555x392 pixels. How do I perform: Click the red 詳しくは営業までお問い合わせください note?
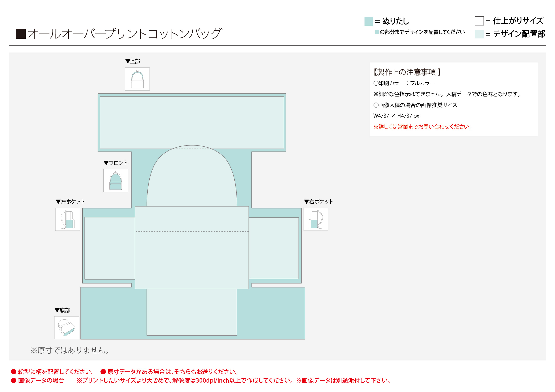(423, 126)
